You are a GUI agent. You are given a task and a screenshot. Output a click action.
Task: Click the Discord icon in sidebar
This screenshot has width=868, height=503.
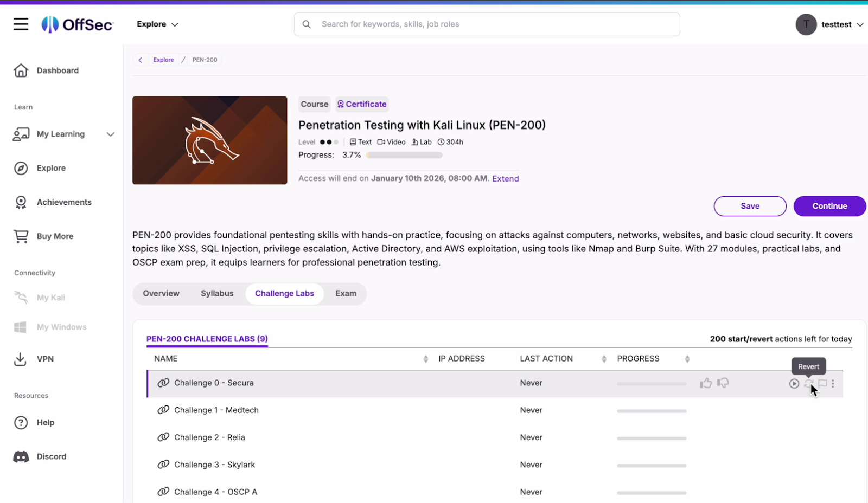21,457
